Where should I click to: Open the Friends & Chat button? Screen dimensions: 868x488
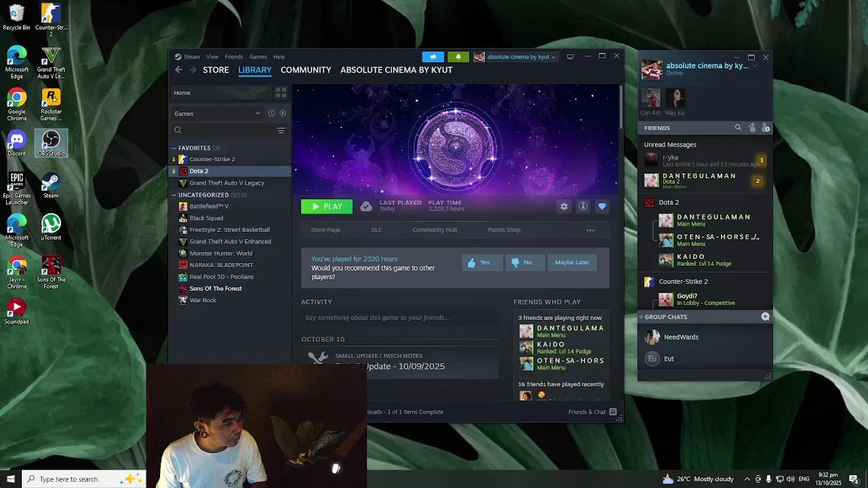click(x=592, y=412)
